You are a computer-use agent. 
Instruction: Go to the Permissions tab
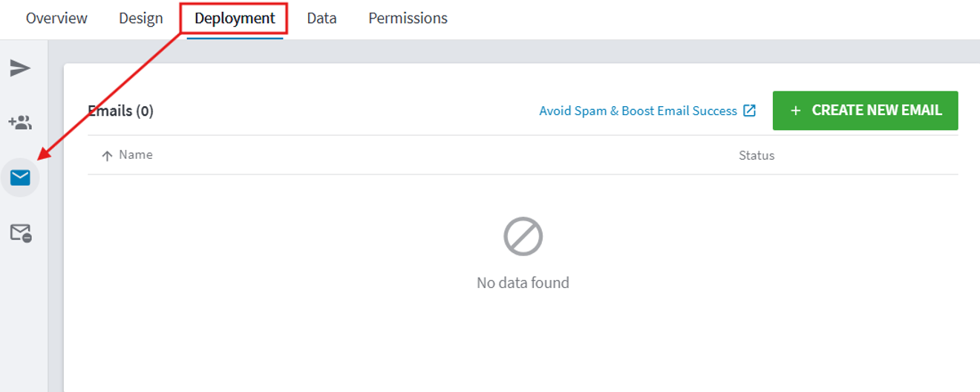pos(408,18)
